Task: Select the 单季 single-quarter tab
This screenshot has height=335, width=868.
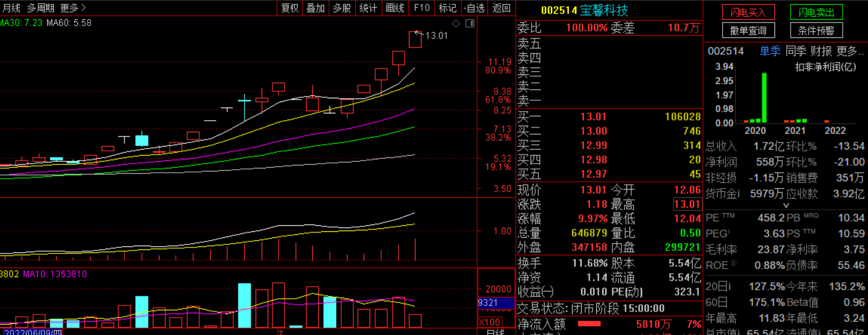Action: tap(770, 51)
